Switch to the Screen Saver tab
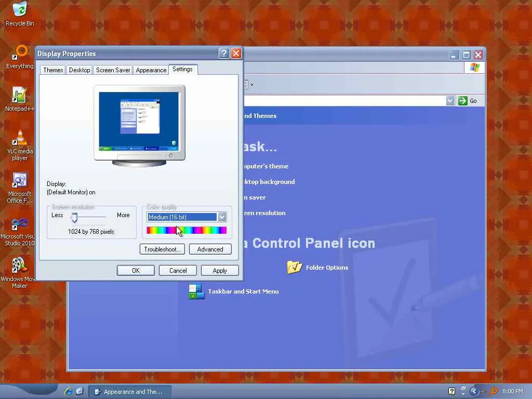 click(113, 70)
